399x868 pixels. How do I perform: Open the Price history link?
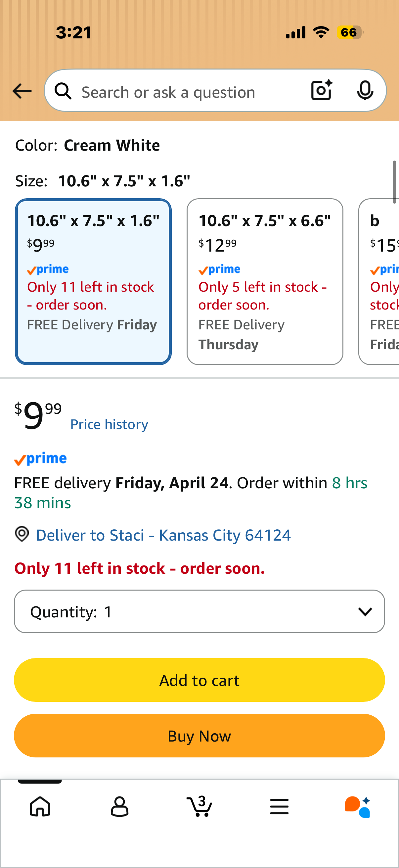point(109,424)
